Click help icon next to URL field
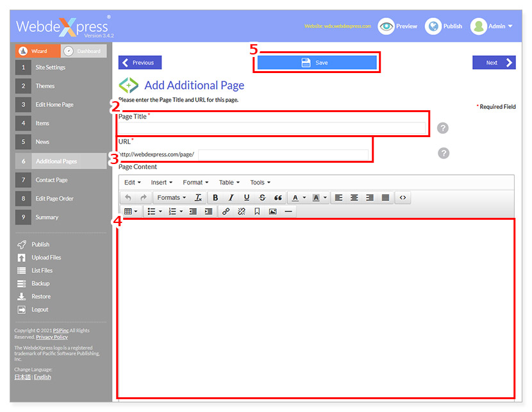532x412 pixels. coord(444,153)
